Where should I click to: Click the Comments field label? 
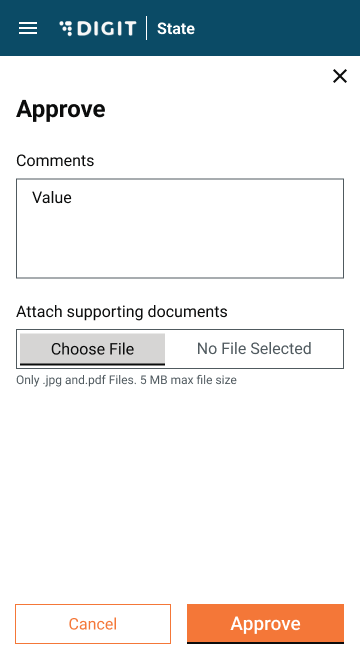(x=55, y=160)
